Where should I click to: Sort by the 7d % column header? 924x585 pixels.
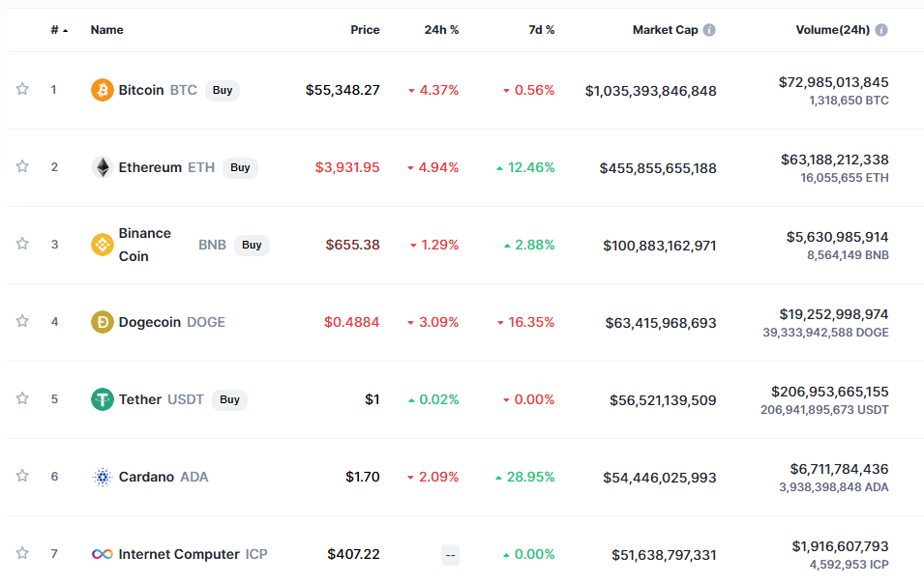tap(541, 30)
